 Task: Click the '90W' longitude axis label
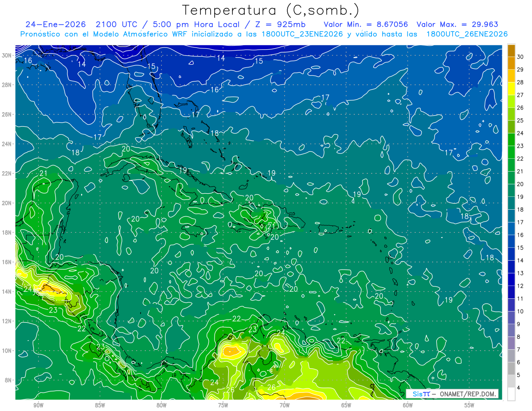click(x=38, y=405)
